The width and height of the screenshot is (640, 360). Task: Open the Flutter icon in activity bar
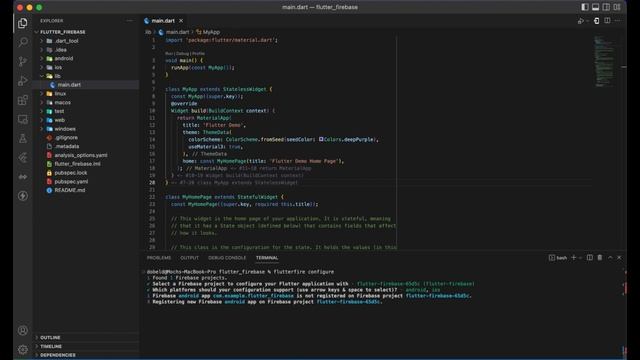pos(23,158)
